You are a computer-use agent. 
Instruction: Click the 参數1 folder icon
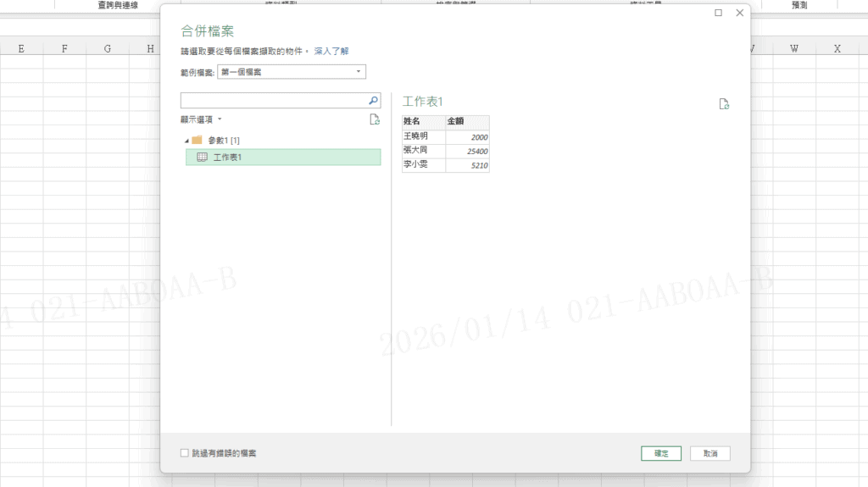[197, 140]
